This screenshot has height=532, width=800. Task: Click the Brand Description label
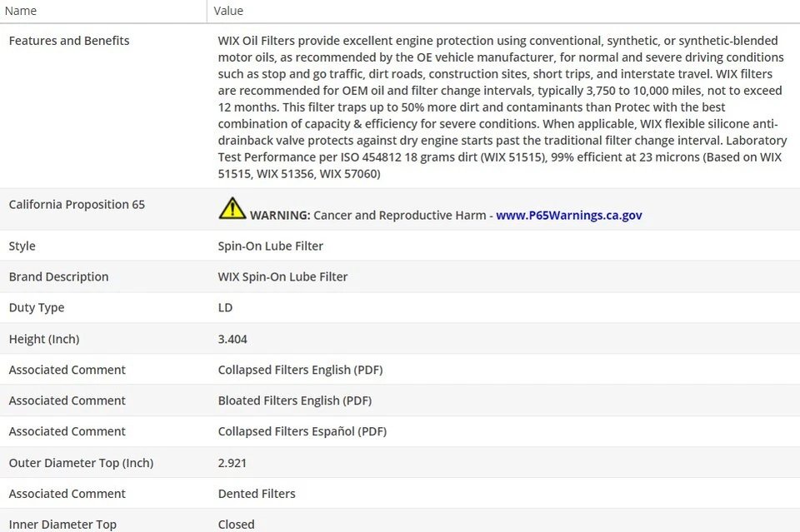point(58,277)
